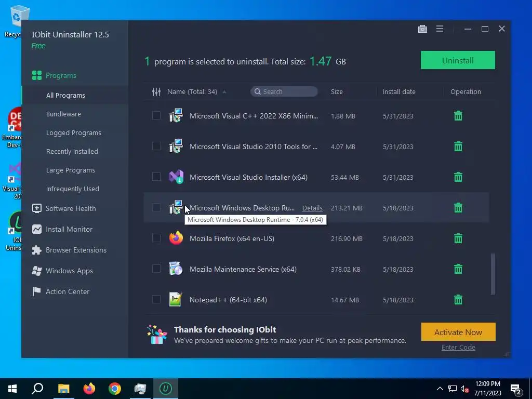Delete Microsoft Visual C++ 2022 X86 via trash icon

pos(458,116)
